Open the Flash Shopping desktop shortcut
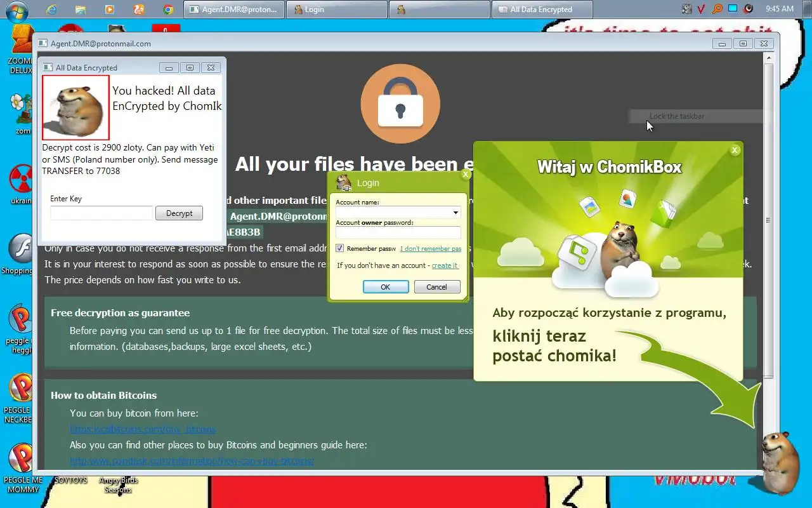 19,254
